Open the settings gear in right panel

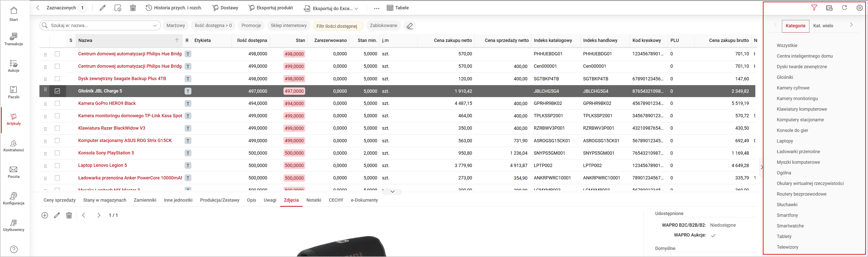860,8
